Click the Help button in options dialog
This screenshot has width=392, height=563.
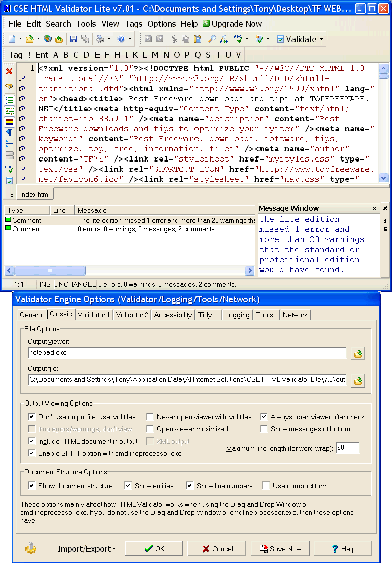click(343, 548)
